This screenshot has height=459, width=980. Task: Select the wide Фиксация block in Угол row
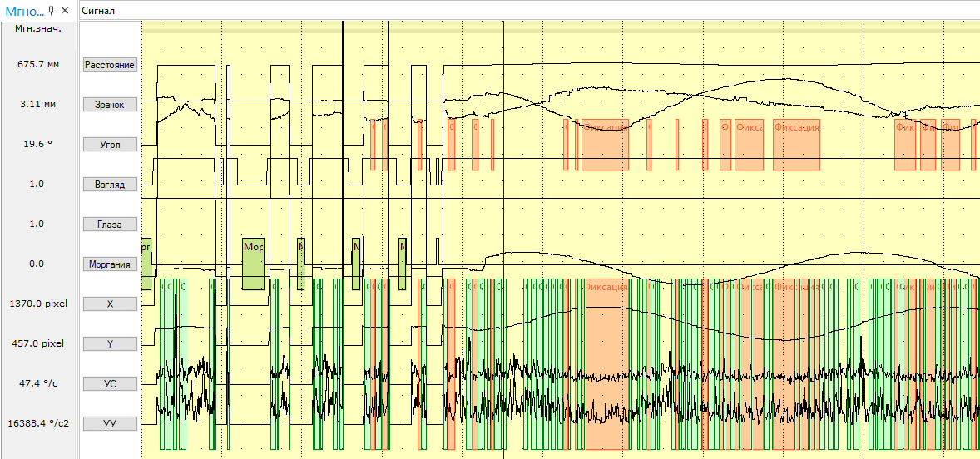point(605,144)
